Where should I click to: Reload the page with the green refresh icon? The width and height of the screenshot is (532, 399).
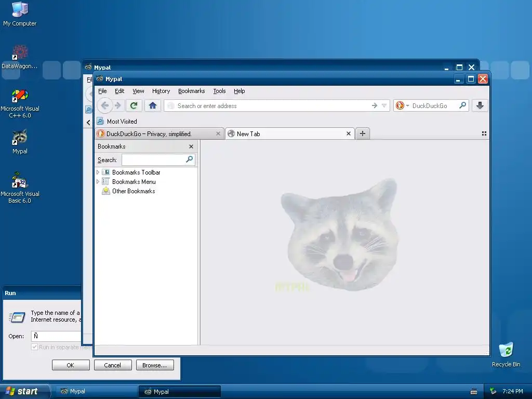[134, 105]
